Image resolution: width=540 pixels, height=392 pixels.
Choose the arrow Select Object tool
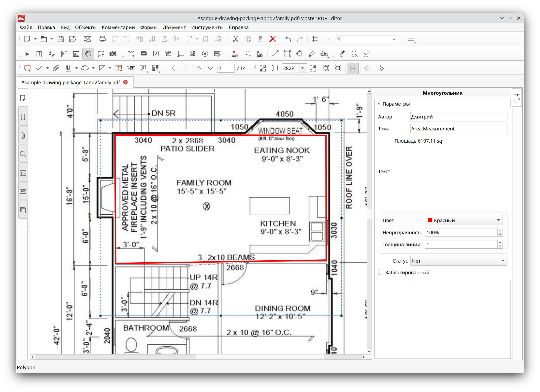tap(27, 54)
